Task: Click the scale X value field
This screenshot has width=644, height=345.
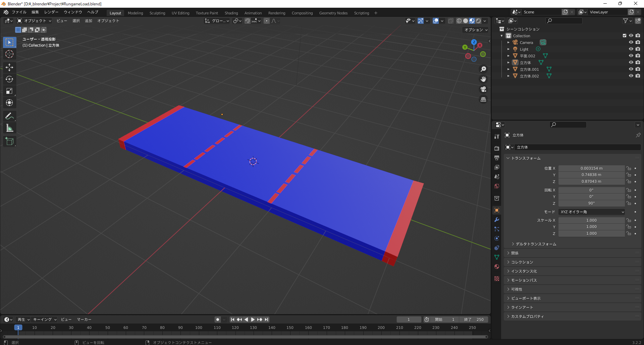Action: pyautogui.click(x=591, y=220)
